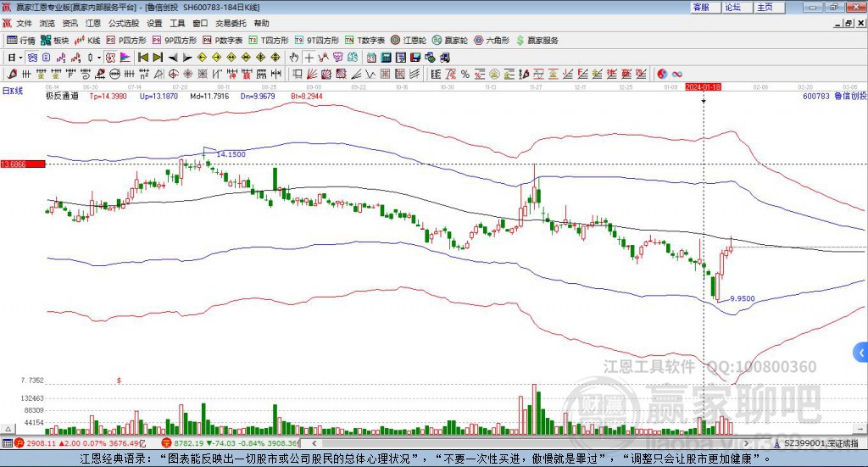Image resolution: width=868 pixels, height=467 pixels.
Task: Select the zigzag wave line tool
Action: (370, 74)
